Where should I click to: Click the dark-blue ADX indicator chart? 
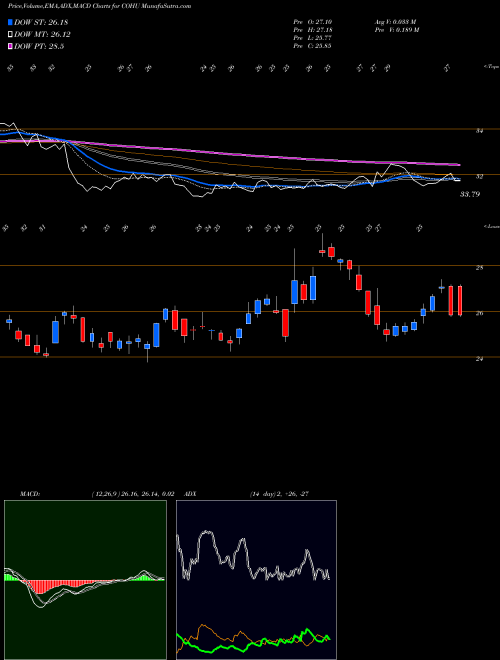click(x=256, y=580)
